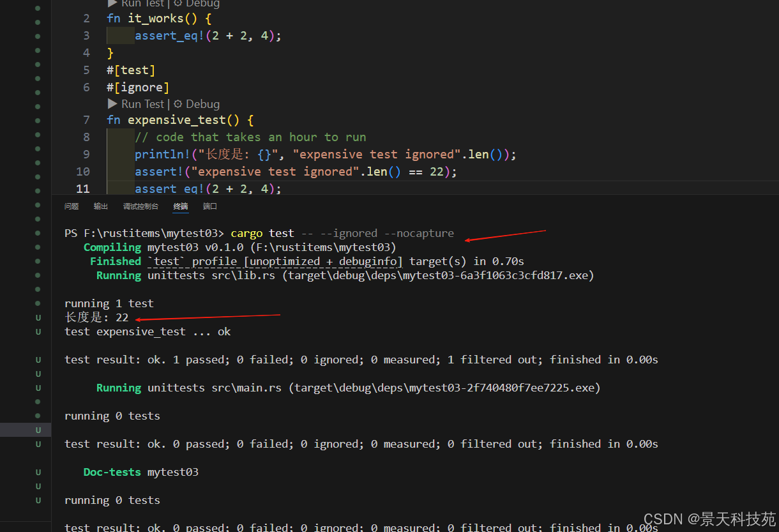
Task: Click the '#[ignore]' attribute line
Action: [x=138, y=87]
